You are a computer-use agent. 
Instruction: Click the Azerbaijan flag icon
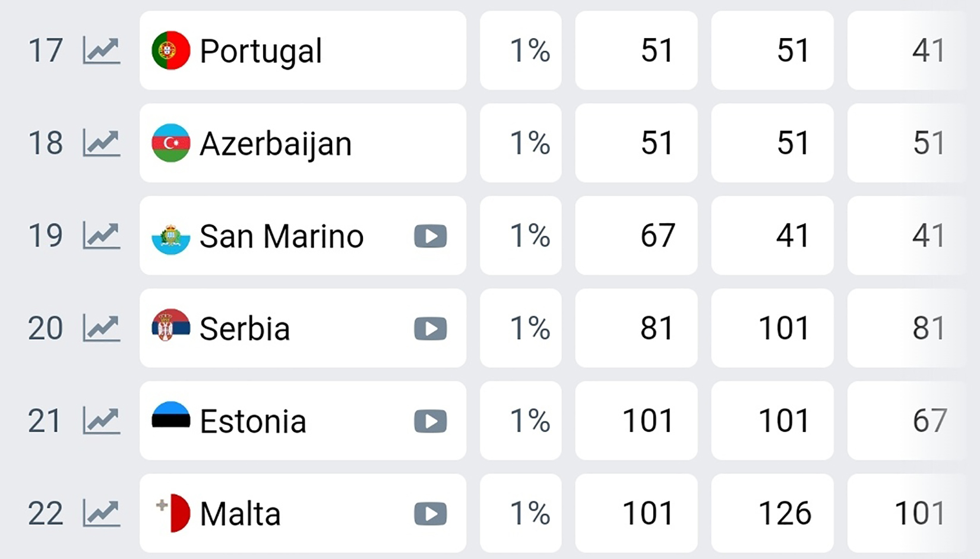(170, 143)
